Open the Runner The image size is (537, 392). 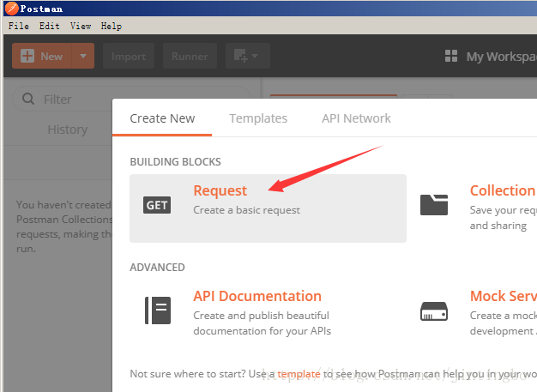190,56
